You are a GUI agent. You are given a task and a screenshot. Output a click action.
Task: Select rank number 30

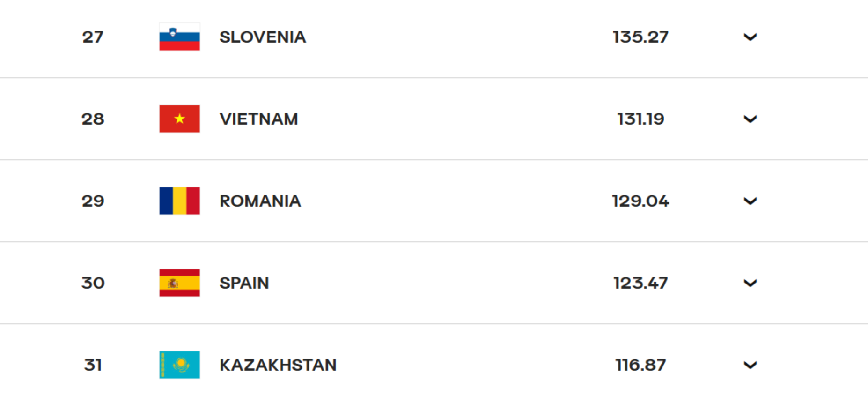(x=93, y=283)
